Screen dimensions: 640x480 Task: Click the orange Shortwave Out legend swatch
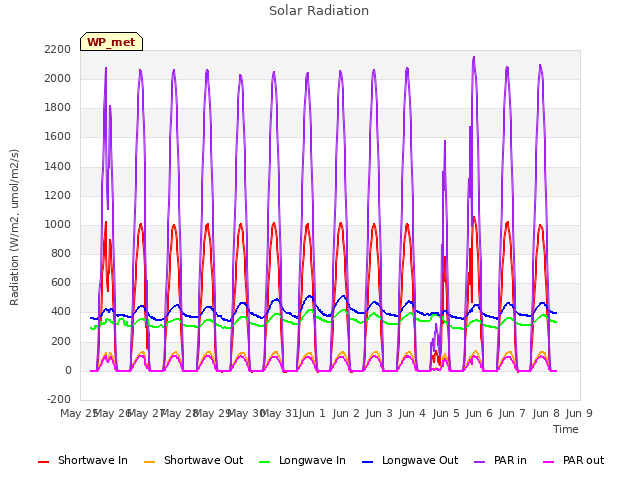point(149,462)
